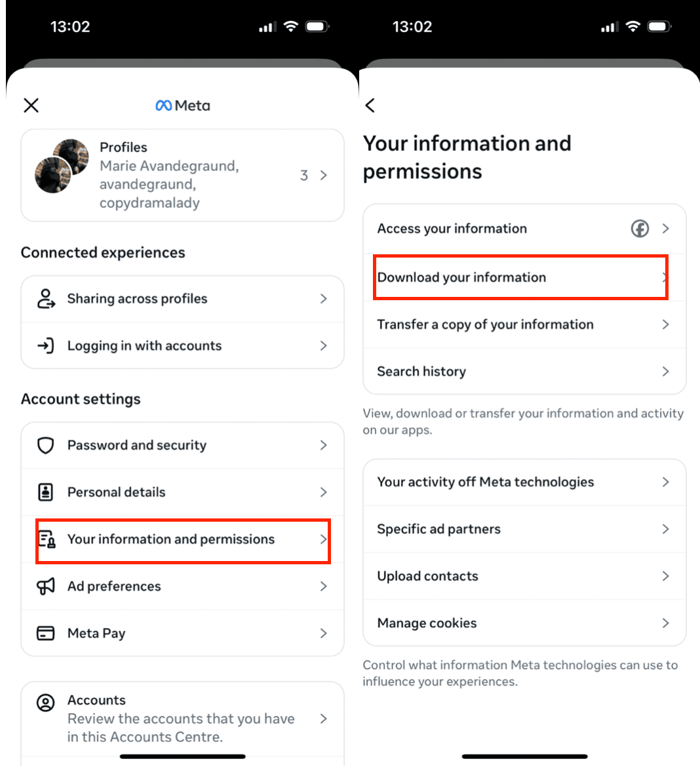
Task: Tap the Personal details ID card icon
Action: (x=45, y=492)
